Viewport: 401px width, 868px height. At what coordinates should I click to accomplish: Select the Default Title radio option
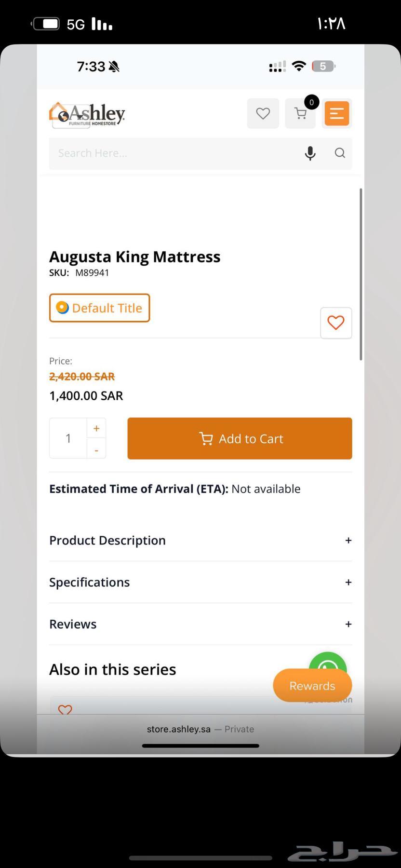tap(63, 308)
